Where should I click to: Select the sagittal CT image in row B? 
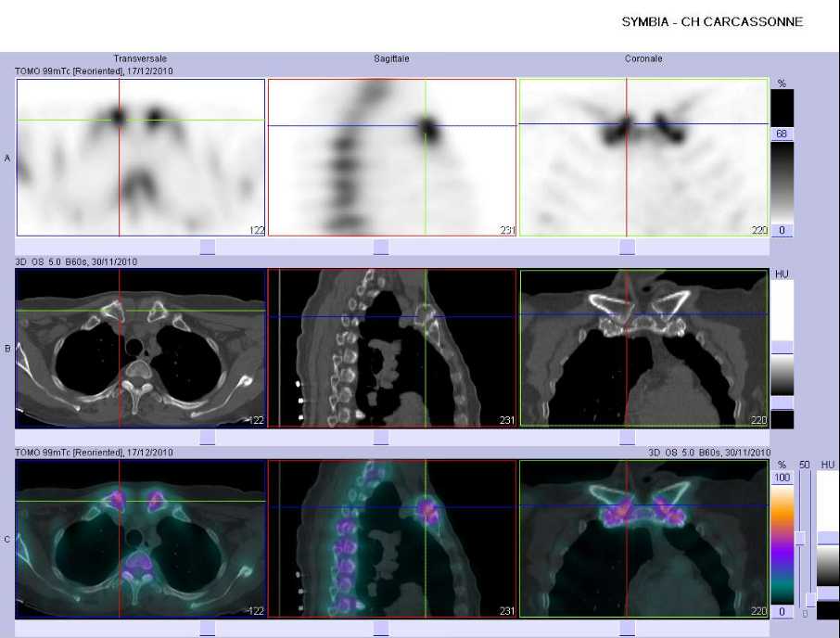tap(392, 348)
